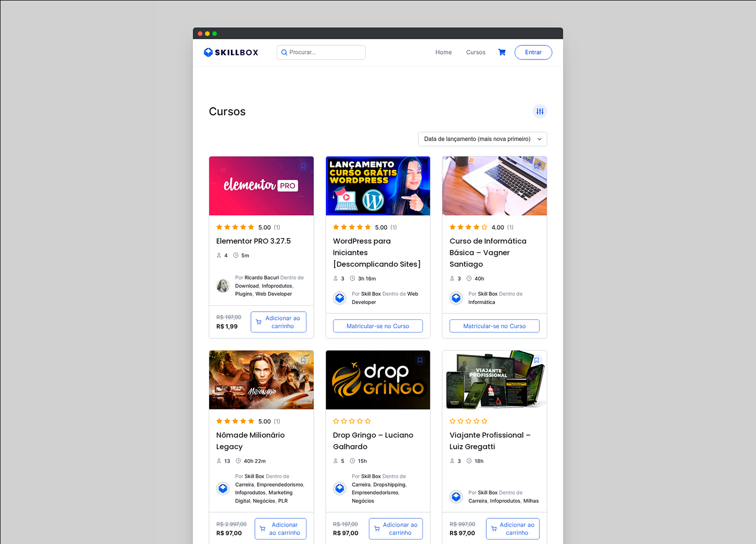
Task: Open the WordPress launch course thumbnail
Action: [x=378, y=186]
